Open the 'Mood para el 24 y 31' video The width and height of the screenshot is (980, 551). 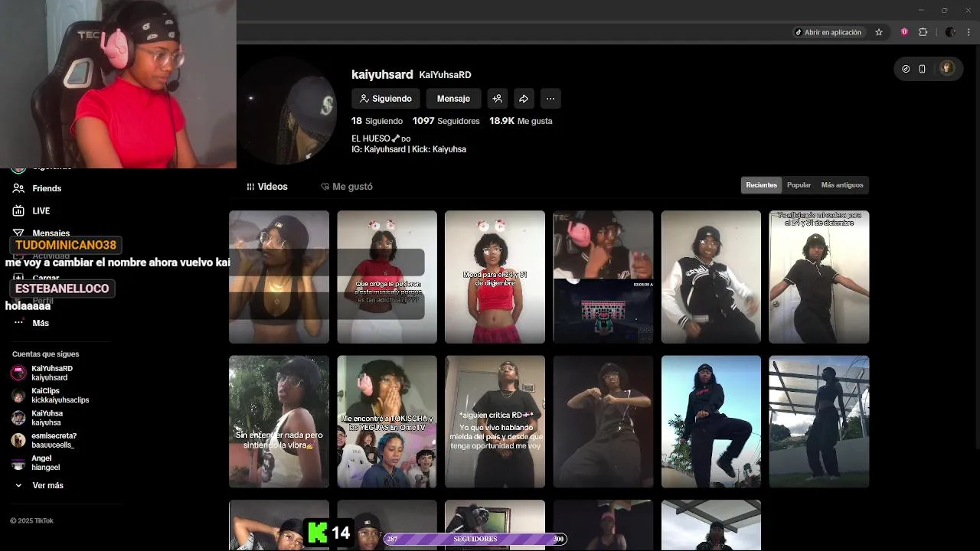coord(495,277)
